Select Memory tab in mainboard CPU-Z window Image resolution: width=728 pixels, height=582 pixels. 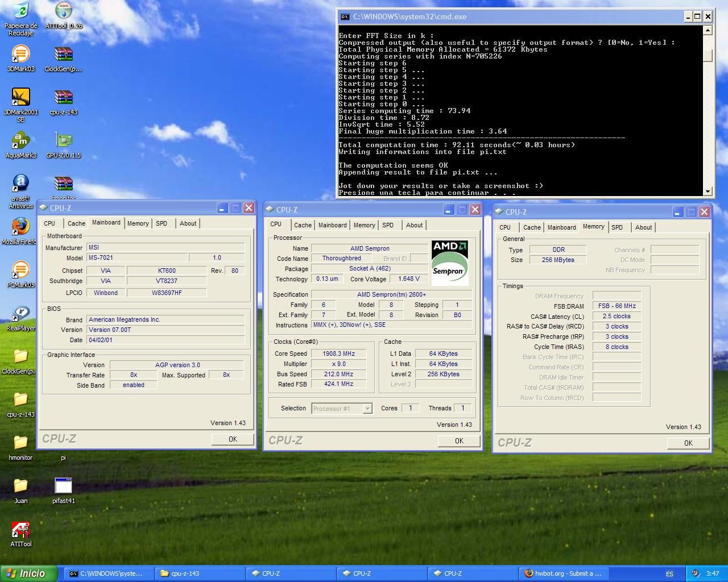(138, 223)
